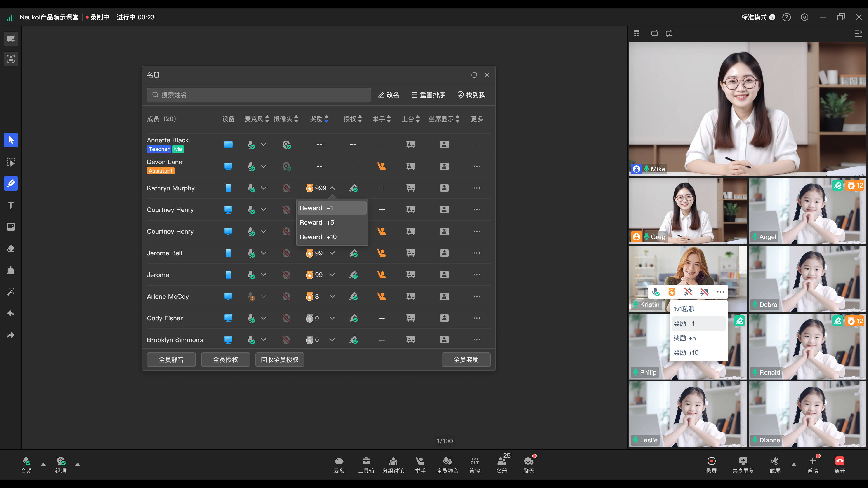Open the control panel (管控)
Viewport: 868px width, 488px height.
pyautogui.click(x=475, y=465)
